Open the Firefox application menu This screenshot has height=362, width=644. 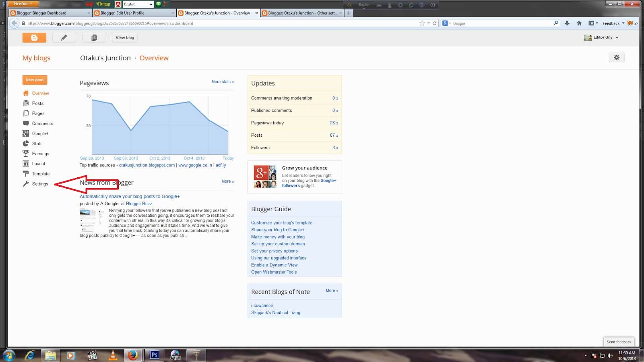23,4
